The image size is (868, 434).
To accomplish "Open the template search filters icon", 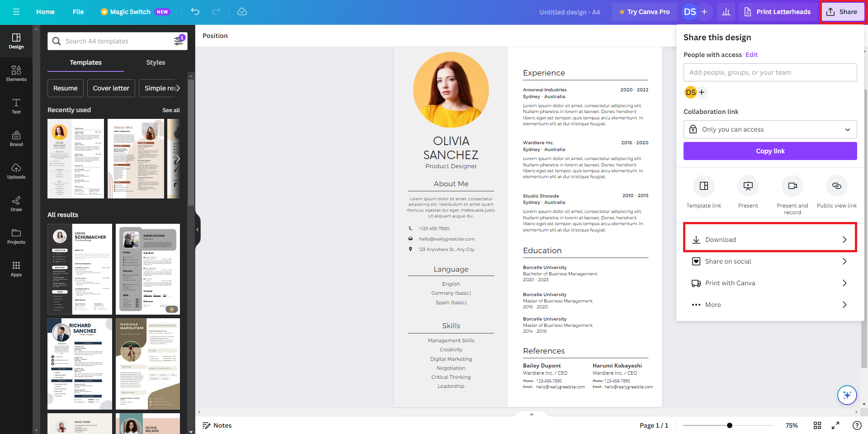I will click(x=179, y=41).
